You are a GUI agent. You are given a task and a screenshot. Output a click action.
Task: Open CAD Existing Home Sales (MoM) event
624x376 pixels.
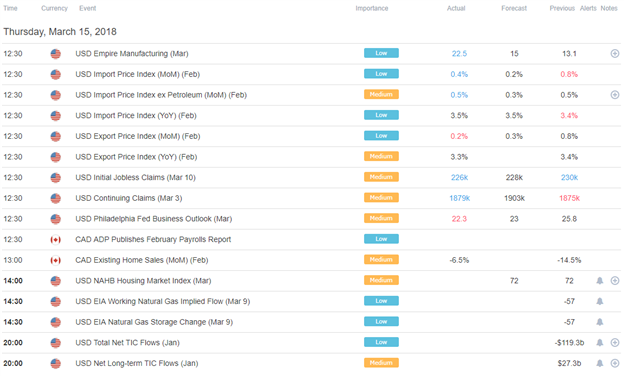(x=142, y=260)
